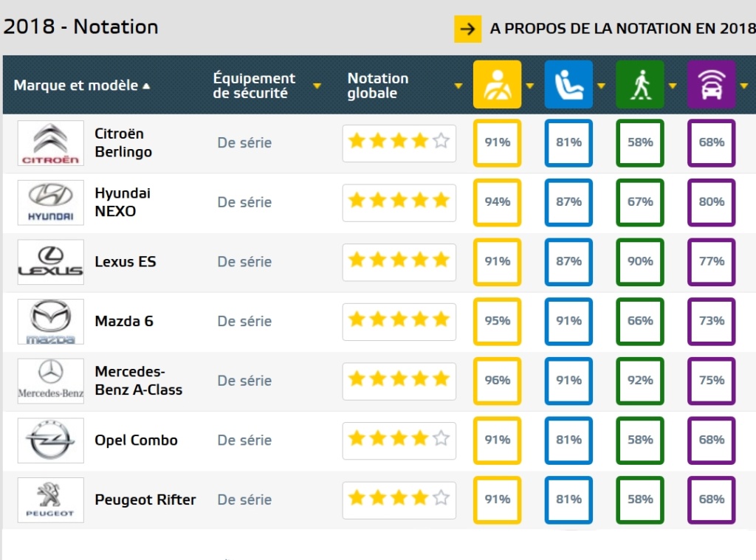This screenshot has height=560, width=756.
Task: Click the Citroën logo thumbnail
Action: click(51, 143)
